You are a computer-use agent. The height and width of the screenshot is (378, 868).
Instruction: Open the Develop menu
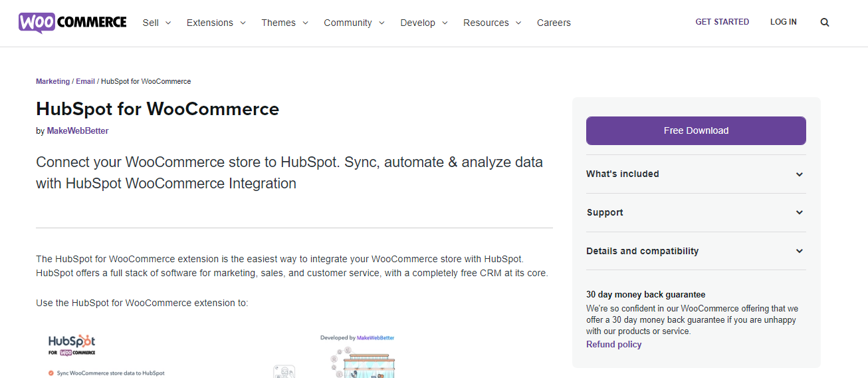pos(424,23)
